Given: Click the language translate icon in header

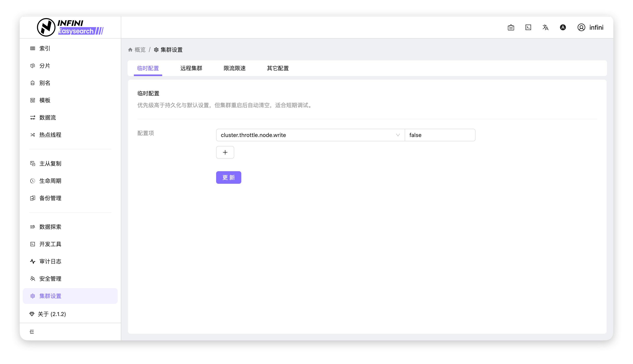Looking at the screenshot, I should pyautogui.click(x=545, y=28).
